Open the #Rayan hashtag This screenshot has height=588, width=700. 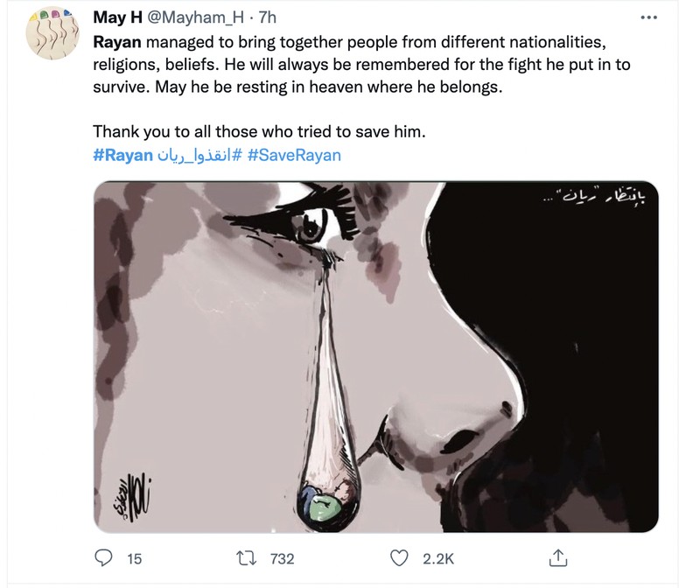pyautogui.click(x=122, y=156)
